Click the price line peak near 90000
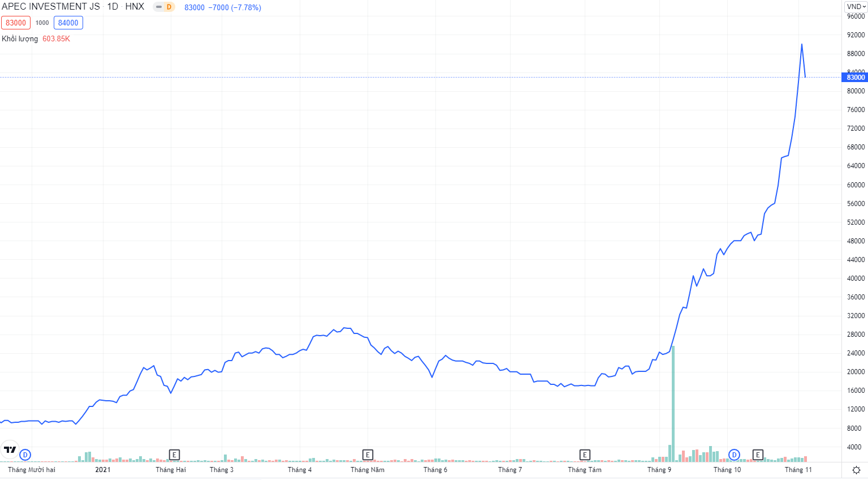 pos(802,44)
